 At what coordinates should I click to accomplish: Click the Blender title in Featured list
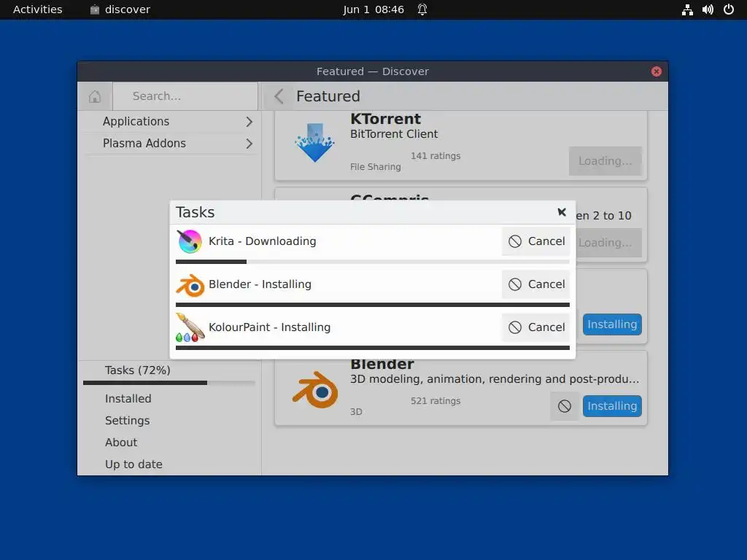(382, 365)
